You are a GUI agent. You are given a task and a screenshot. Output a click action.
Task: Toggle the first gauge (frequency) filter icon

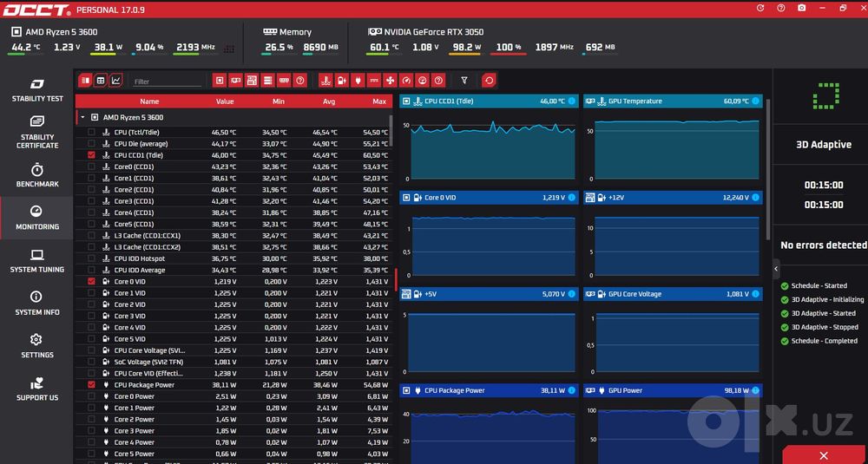point(406,81)
